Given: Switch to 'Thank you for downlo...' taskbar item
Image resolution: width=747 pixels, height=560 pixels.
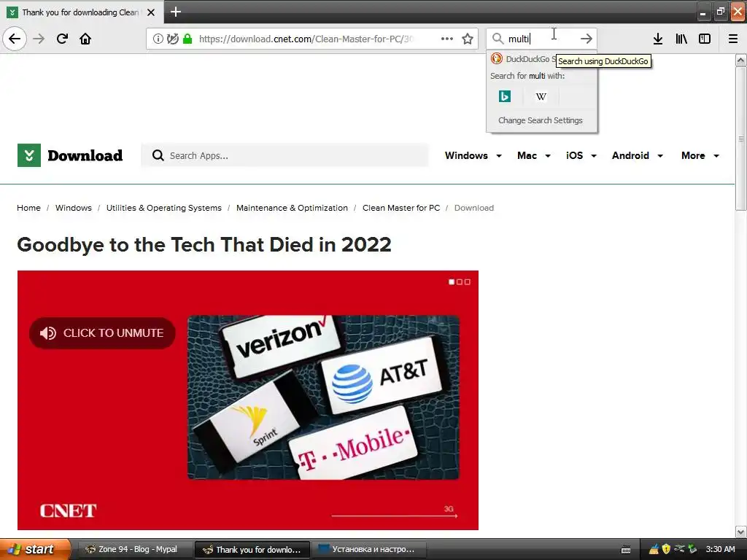Looking at the screenshot, I should coord(252,550).
